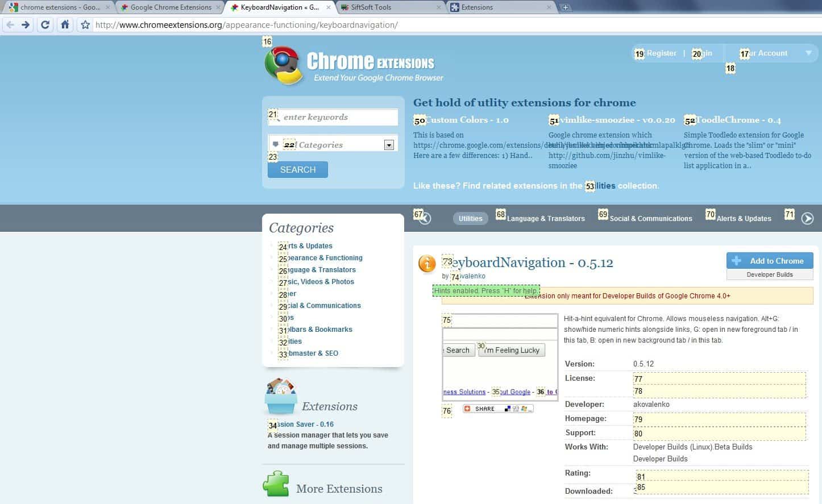Open a new tab with plus button
This screenshot has height=504, width=822.
tap(565, 7)
